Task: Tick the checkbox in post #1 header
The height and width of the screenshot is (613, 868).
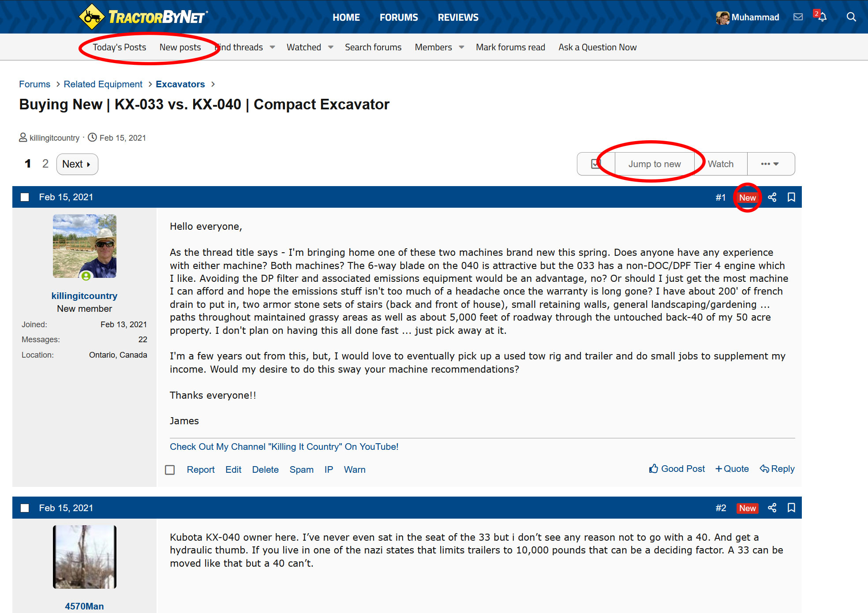Action: coord(25,198)
